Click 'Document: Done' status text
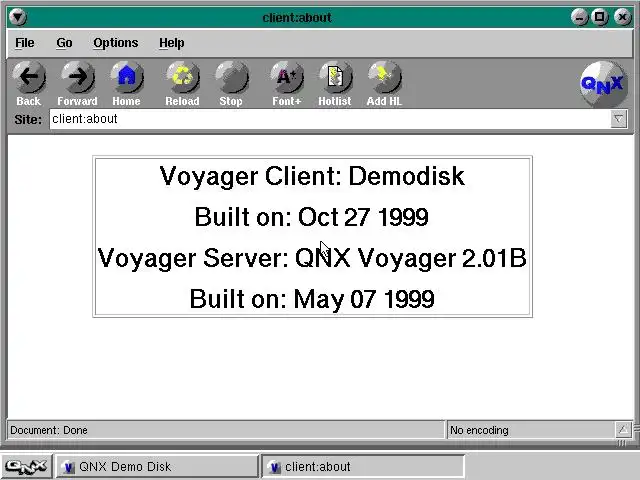This screenshot has height=480, width=640. (49, 430)
